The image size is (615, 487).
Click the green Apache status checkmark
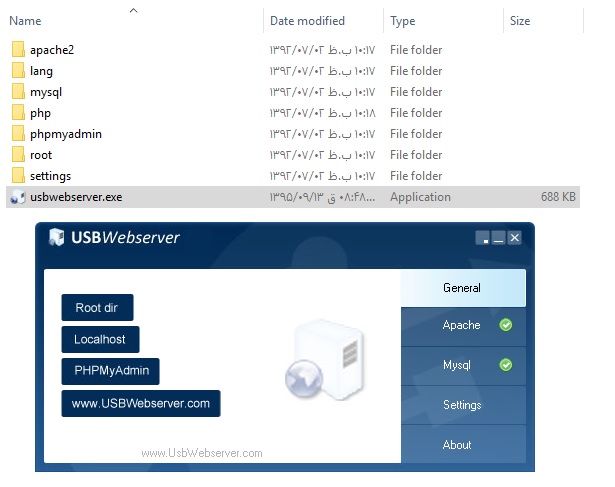tap(506, 325)
